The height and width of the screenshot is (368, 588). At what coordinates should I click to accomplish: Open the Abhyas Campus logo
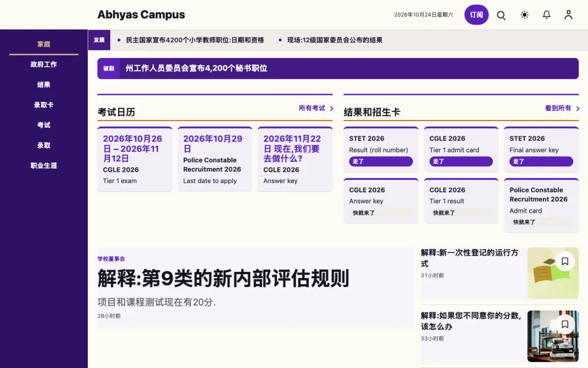click(x=141, y=15)
